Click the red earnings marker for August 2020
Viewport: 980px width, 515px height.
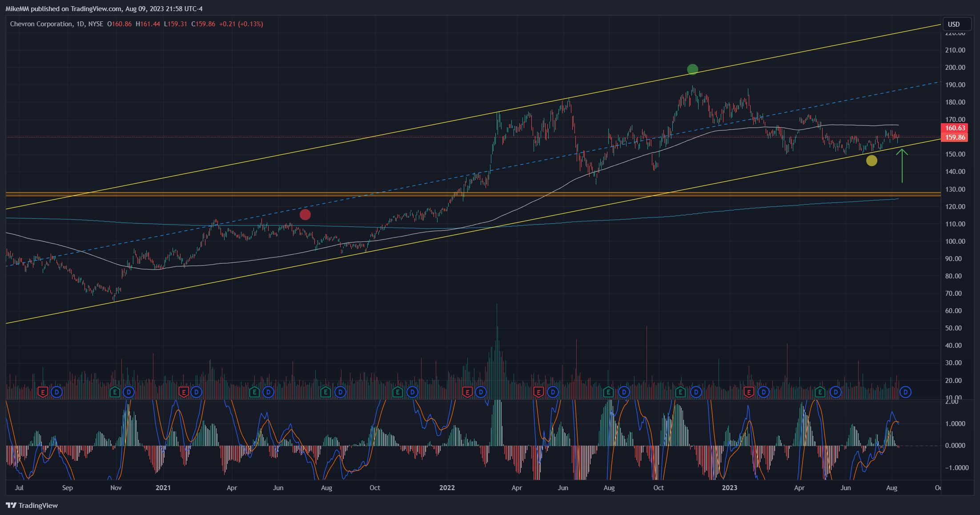(x=43, y=392)
